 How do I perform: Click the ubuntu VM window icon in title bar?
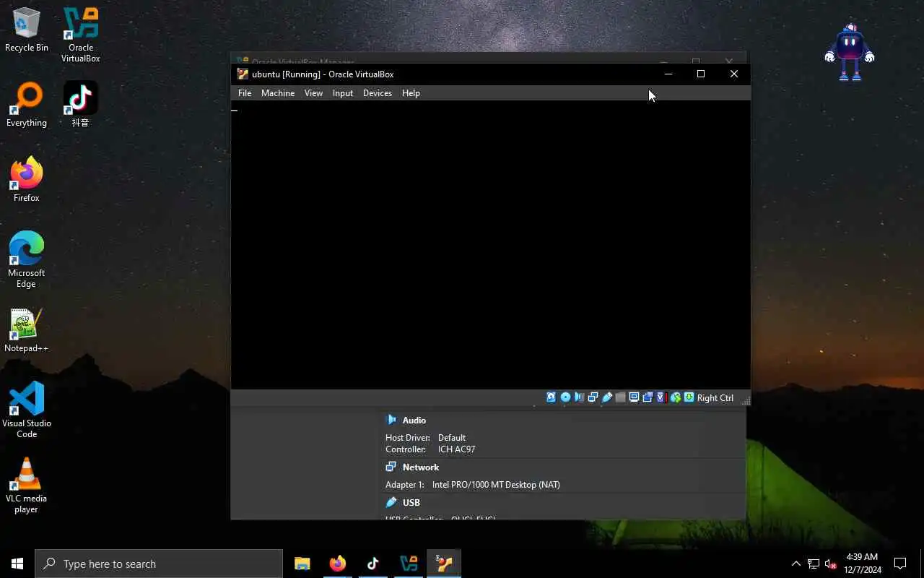[x=243, y=74]
